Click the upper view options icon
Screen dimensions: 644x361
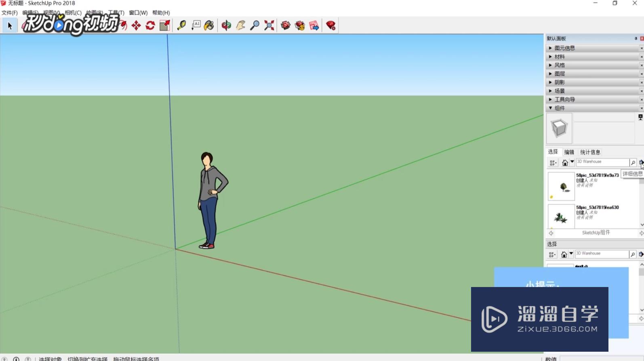(x=553, y=163)
